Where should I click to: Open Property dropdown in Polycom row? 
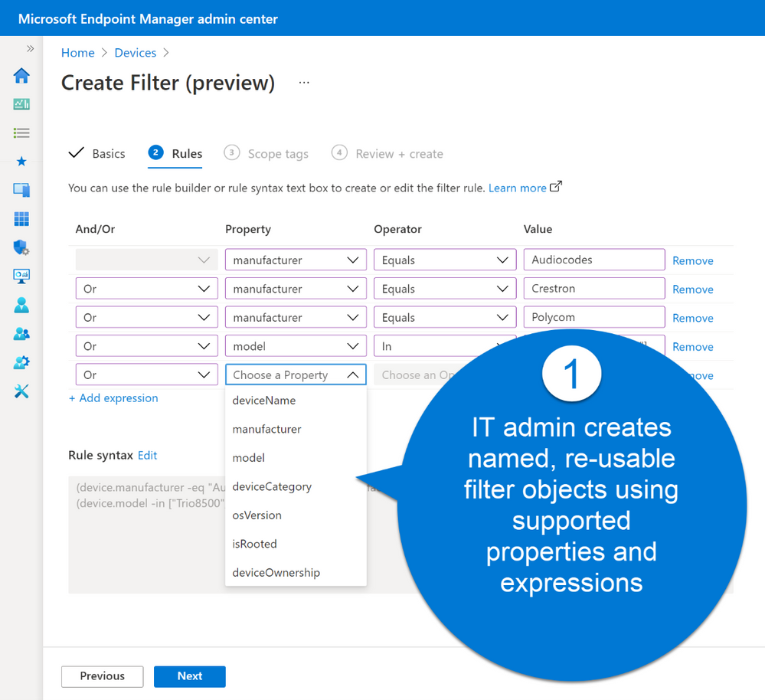click(296, 318)
